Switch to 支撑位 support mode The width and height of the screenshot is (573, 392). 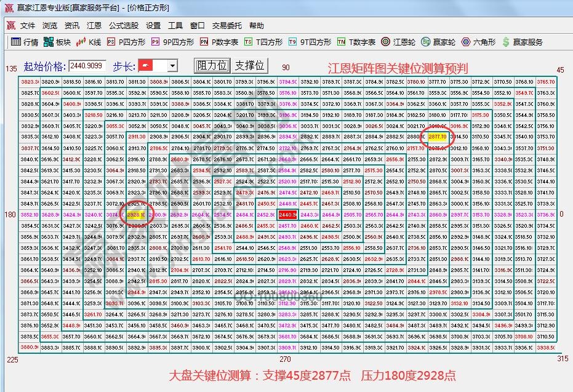[x=250, y=64]
